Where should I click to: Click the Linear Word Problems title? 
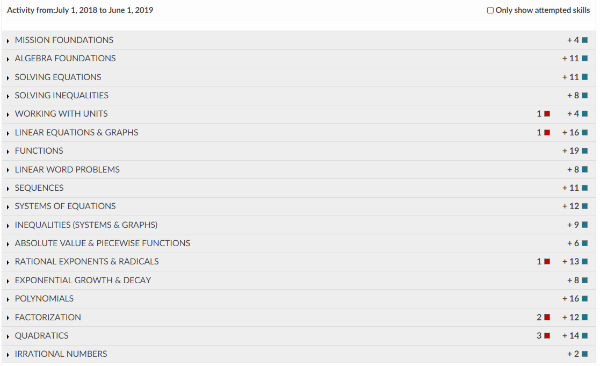tap(67, 169)
